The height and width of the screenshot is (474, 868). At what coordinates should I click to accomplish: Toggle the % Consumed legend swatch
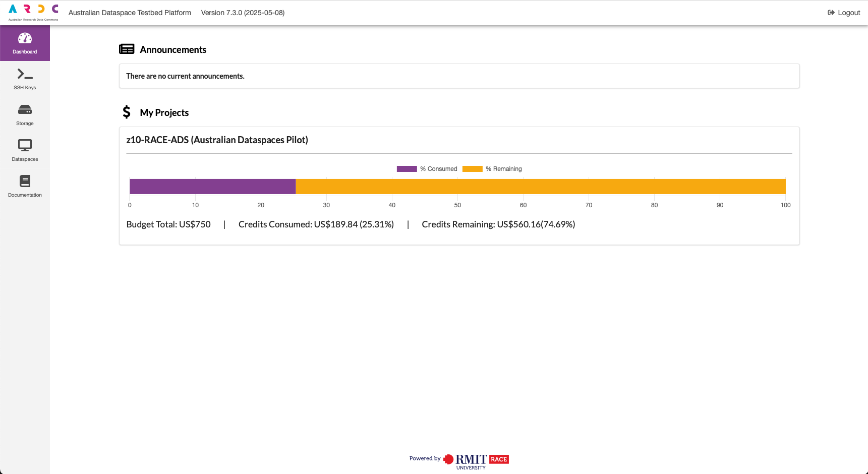[x=407, y=169]
